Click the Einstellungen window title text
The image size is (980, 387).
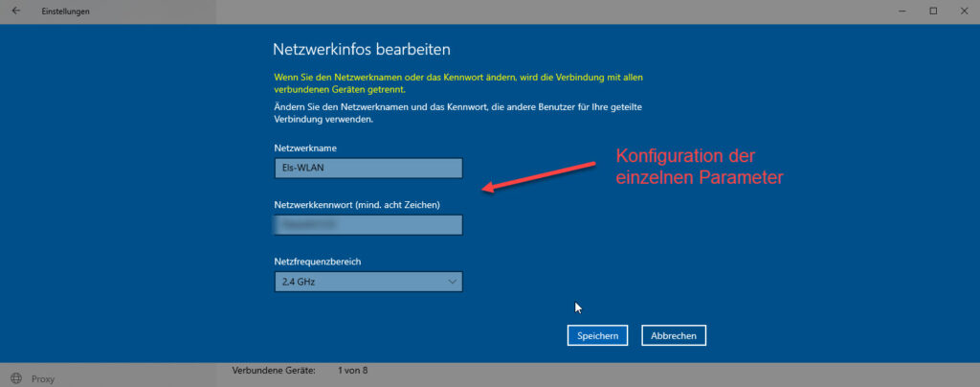[x=66, y=11]
